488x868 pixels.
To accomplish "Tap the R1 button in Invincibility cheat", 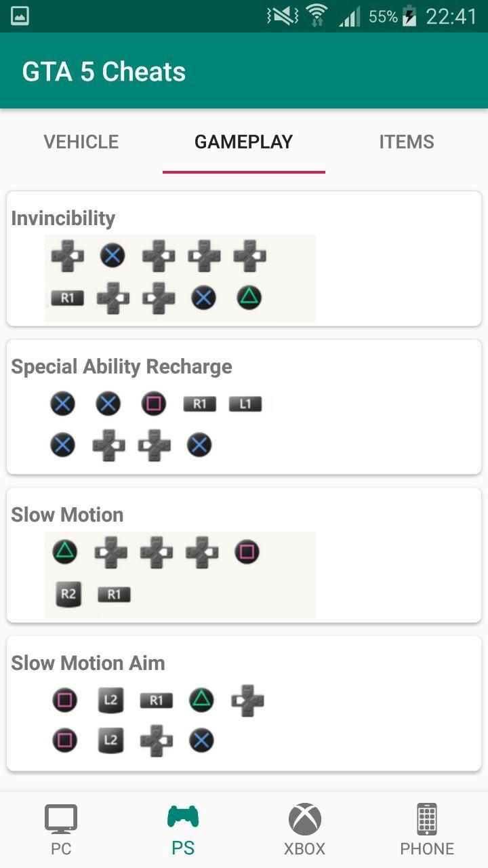I will tap(67, 298).
